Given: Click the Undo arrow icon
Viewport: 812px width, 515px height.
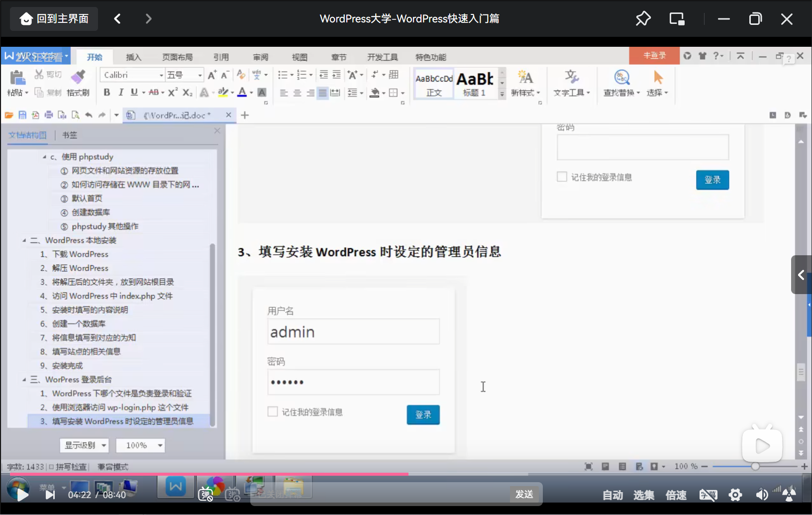Looking at the screenshot, I should 89,115.
